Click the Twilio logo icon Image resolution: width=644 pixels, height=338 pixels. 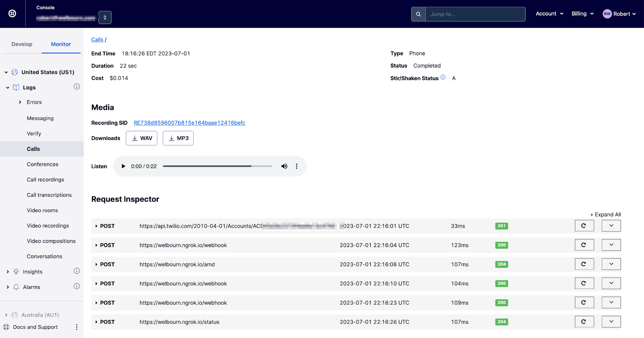[x=12, y=14]
